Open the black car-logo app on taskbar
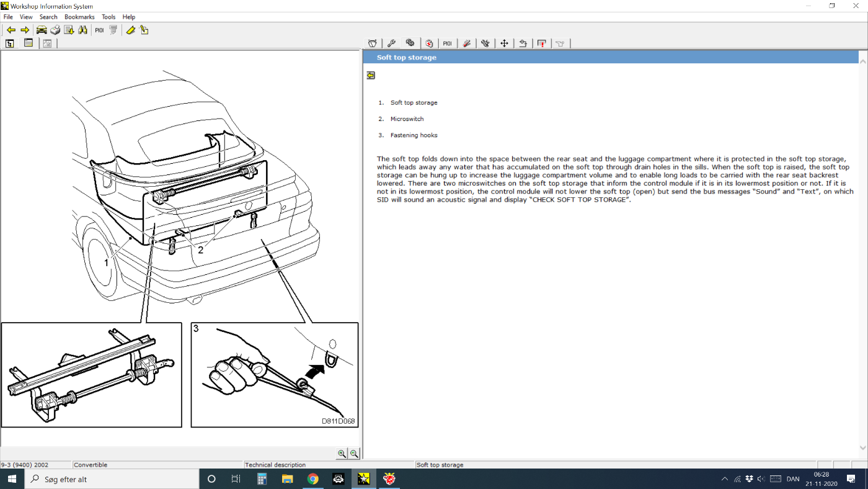 (x=339, y=479)
